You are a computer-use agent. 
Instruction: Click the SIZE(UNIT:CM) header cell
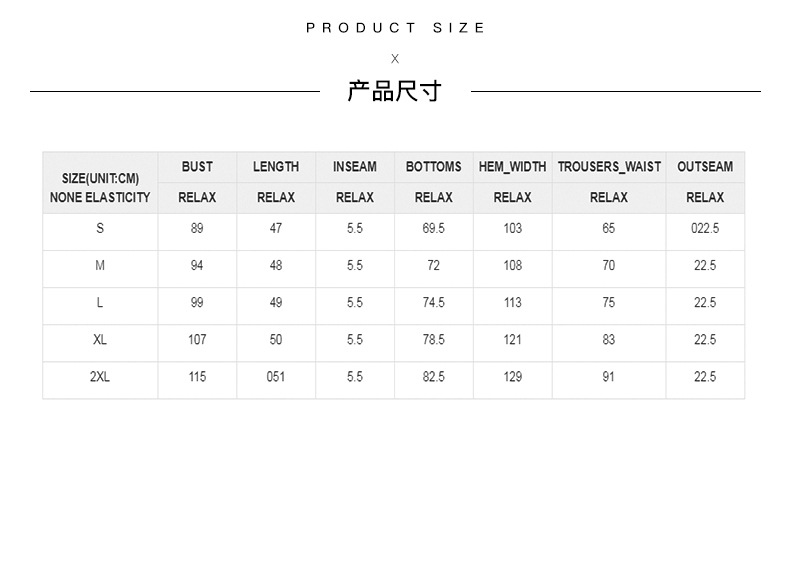[100, 178]
